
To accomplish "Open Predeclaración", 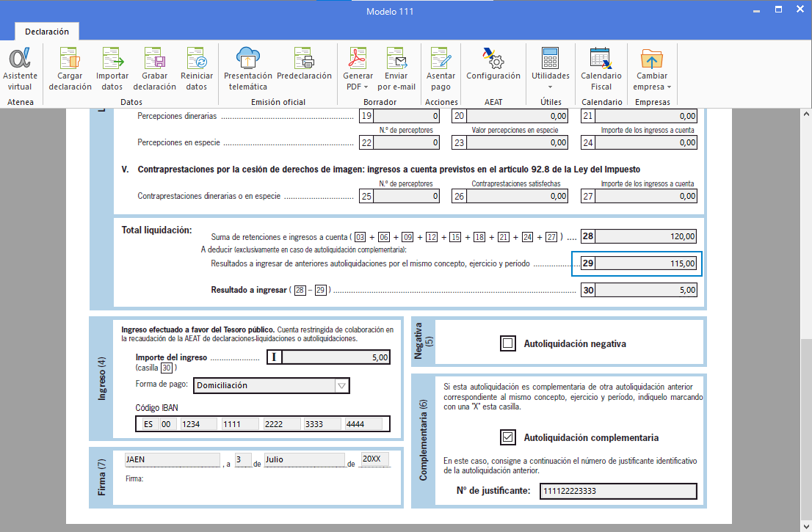I will [x=303, y=70].
